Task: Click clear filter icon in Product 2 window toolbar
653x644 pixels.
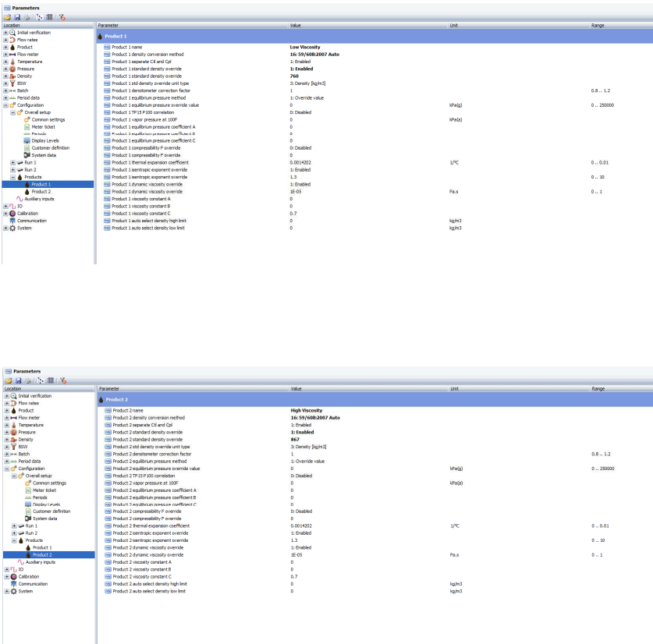Action: coord(63,380)
